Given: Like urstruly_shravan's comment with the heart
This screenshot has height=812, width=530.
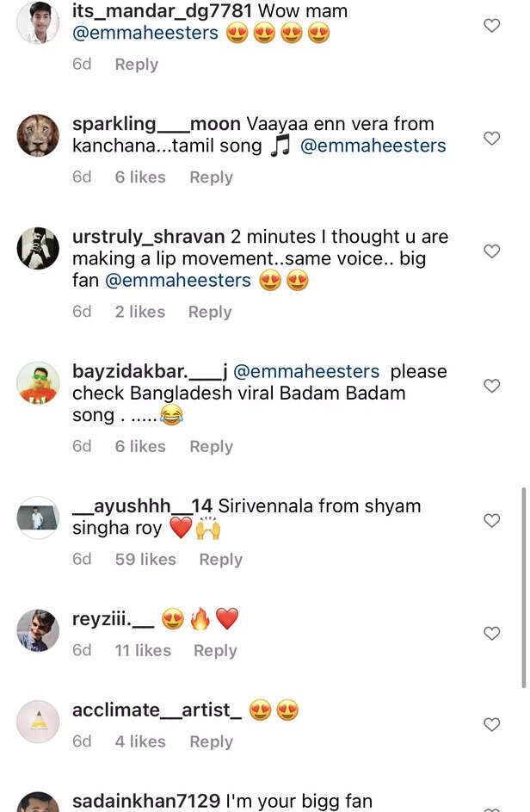Looking at the screenshot, I should 492,251.
